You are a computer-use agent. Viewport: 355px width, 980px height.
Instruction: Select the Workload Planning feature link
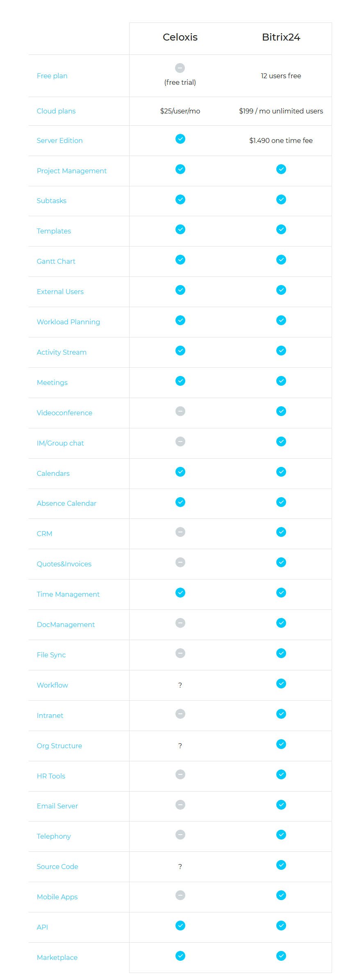[68, 322]
